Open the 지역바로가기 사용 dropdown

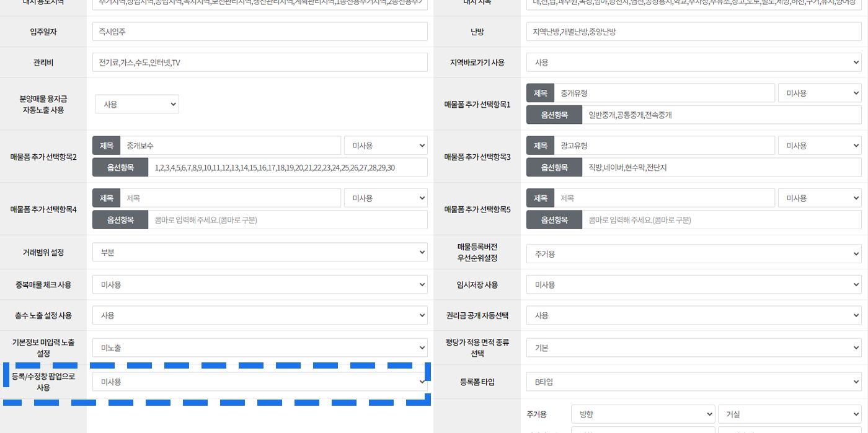coord(694,63)
